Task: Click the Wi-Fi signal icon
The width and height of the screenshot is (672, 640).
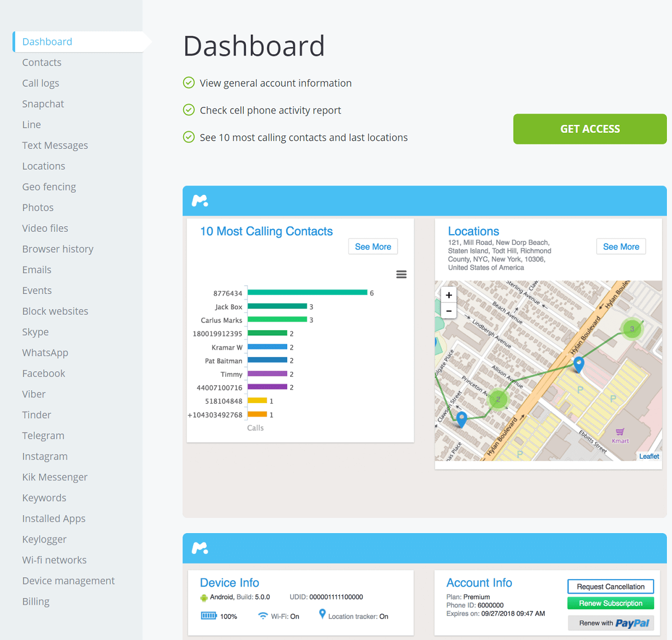Action: (263, 616)
